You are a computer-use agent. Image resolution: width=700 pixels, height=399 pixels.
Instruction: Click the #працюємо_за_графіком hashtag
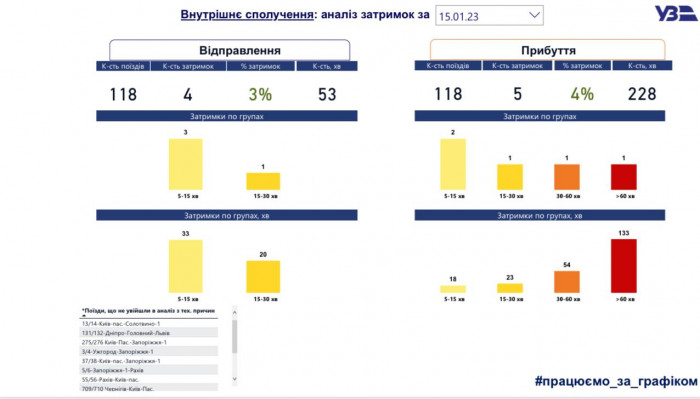[x=616, y=381]
